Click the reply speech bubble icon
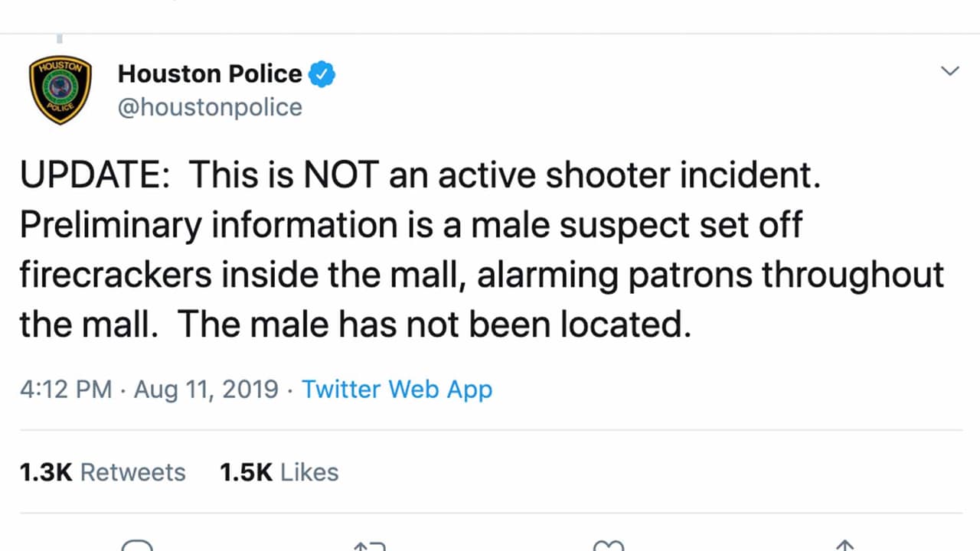Image resolution: width=980 pixels, height=551 pixels. coord(137,545)
